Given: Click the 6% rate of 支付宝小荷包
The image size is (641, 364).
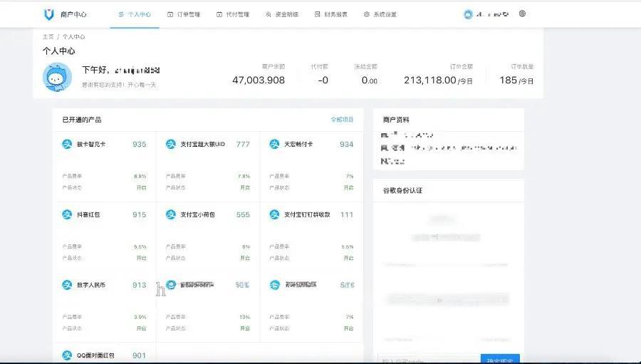Looking at the screenshot, I should pos(246,246).
